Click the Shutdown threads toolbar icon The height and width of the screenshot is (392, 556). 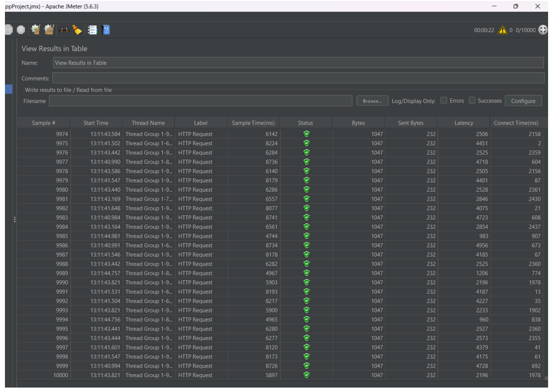tap(21, 30)
